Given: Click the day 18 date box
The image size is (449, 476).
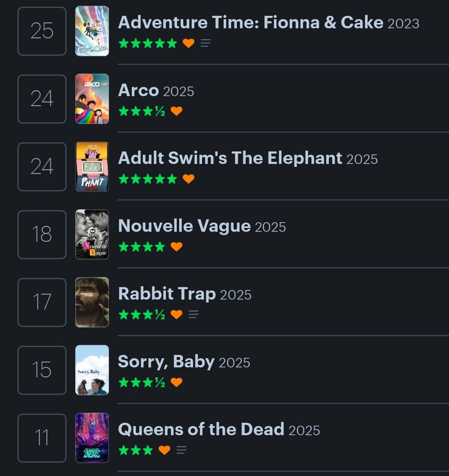Looking at the screenshot, I should point(42,235).
